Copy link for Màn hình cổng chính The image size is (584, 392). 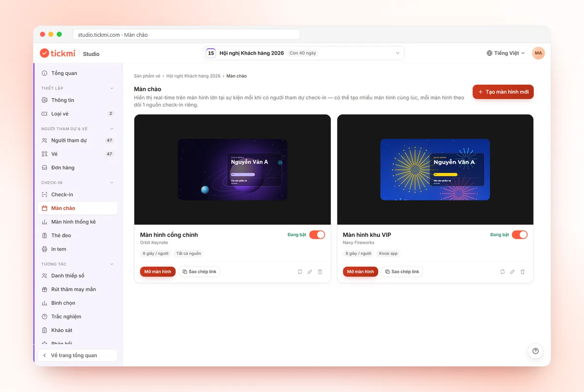pos(200,272)
